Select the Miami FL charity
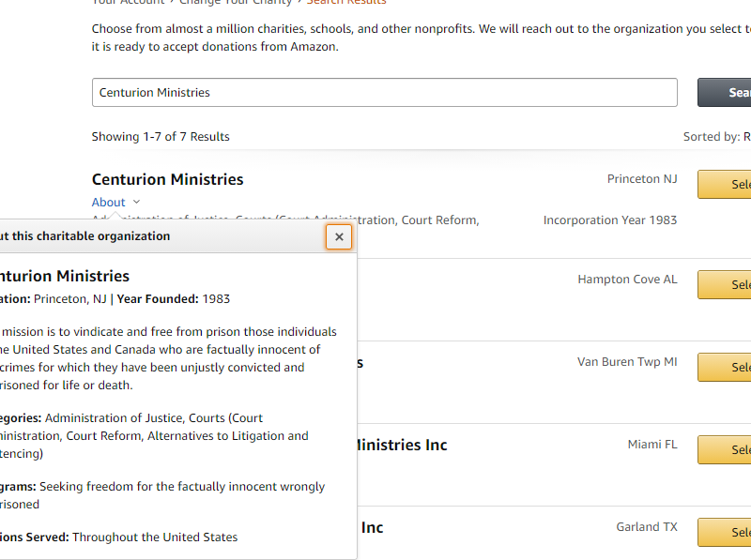Viewport: 751px width, 560px height. point(724,449)
